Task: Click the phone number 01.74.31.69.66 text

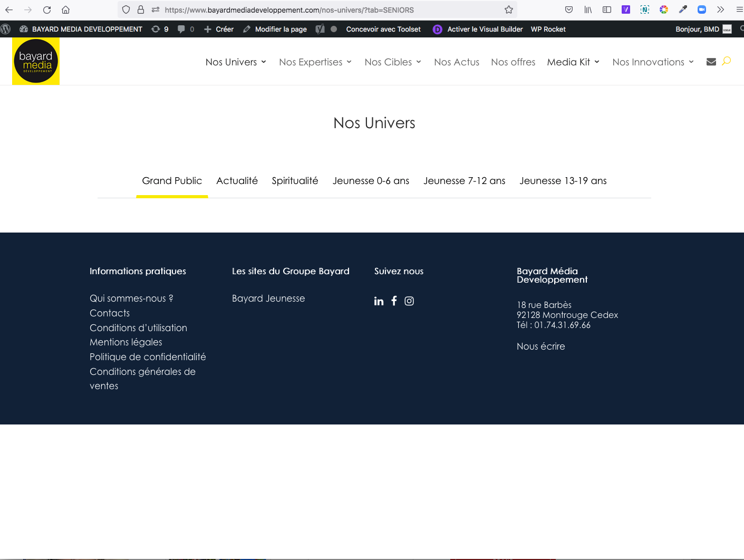Action: [562, 325]
